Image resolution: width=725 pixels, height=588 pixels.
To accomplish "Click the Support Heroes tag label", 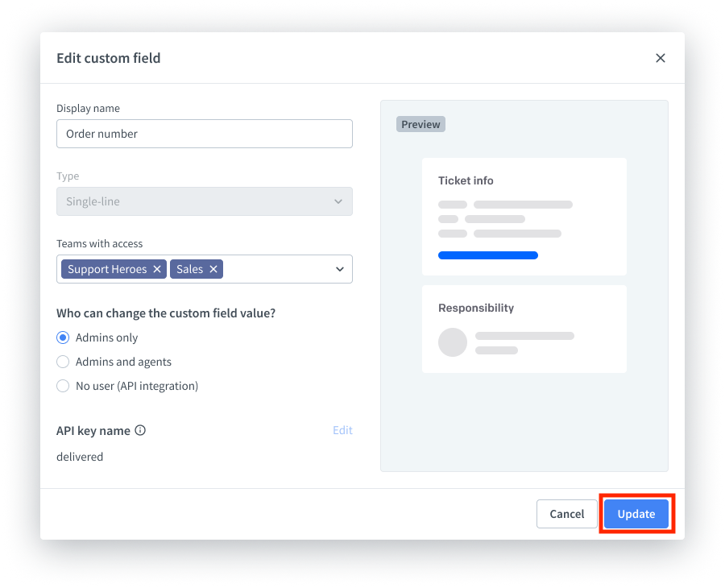I will pos(107,269).
